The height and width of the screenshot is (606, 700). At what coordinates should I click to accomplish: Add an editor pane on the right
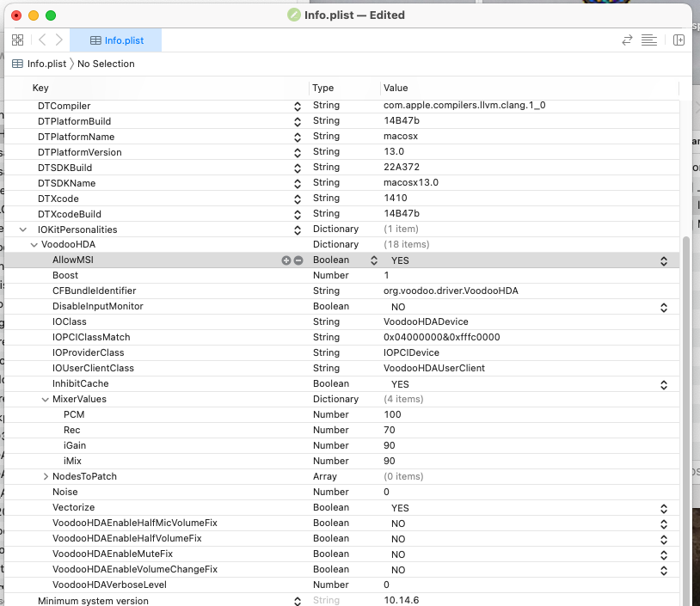click(x=679, y=40)
